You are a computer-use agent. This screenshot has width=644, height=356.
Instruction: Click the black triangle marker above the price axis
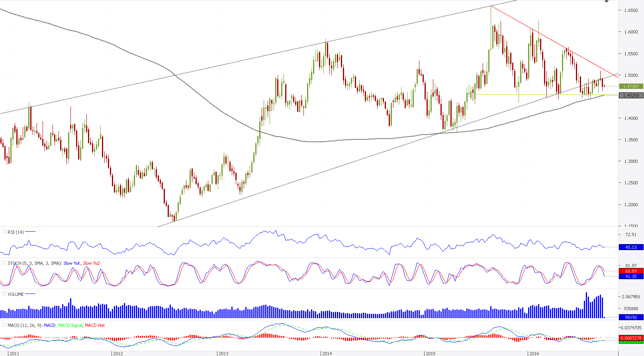pos(607,2)
